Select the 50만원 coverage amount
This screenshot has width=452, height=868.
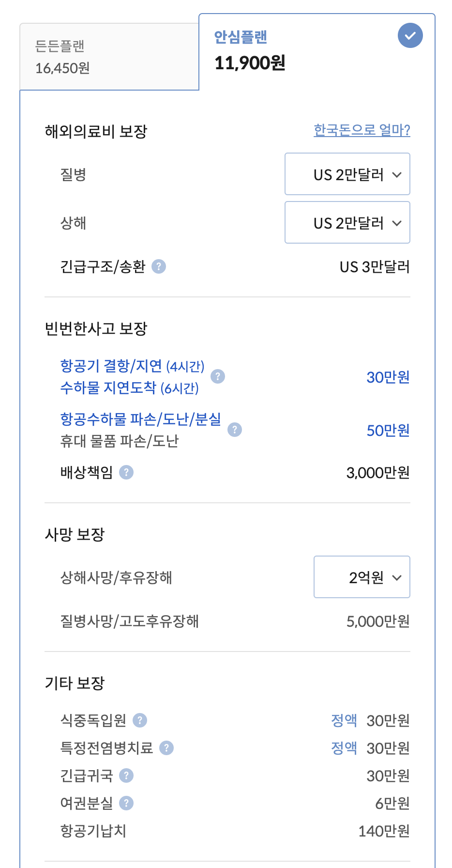(388, 430)
